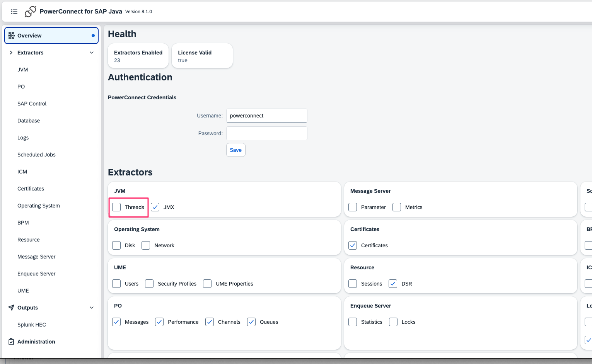Click the Administration clipboard icon
Viewport: 592px width, 364px height.
click(11, 342)
